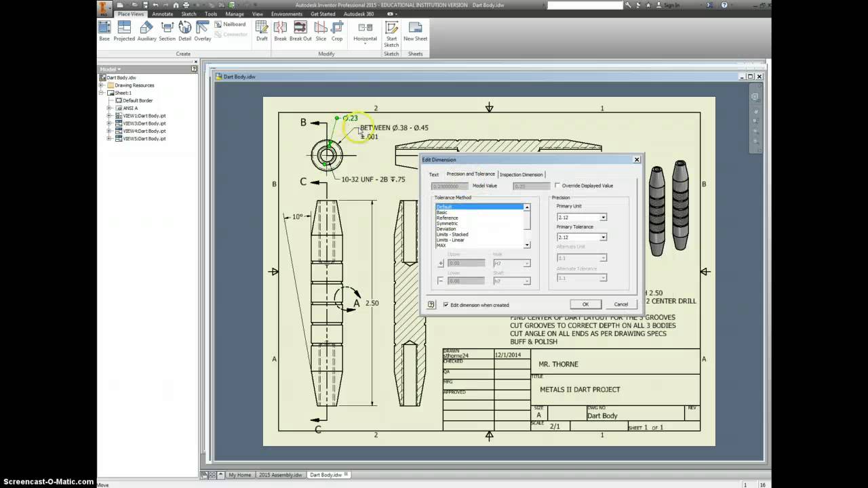Click the Home icon in quick access toolbar

[176, 5]
